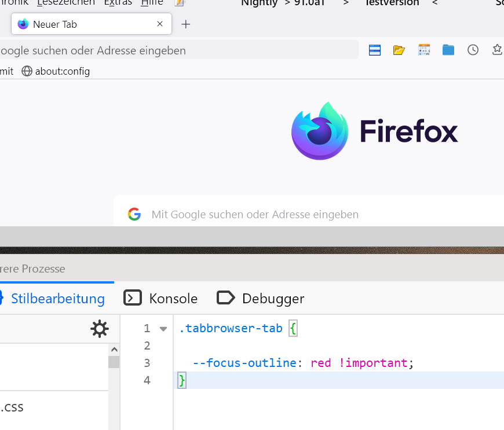Open a new tab with plus button

click(x=186, y=24)
